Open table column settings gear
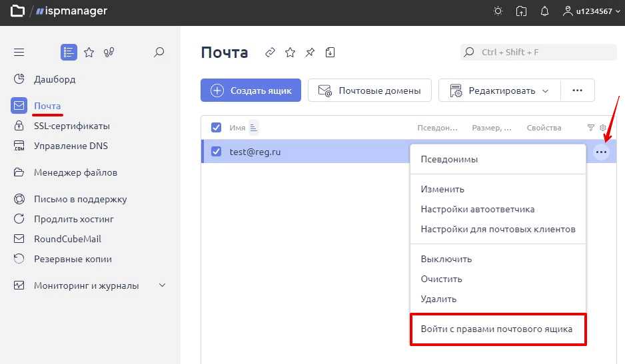This screenshot has width=625, height=364. (x=602, y=128)
